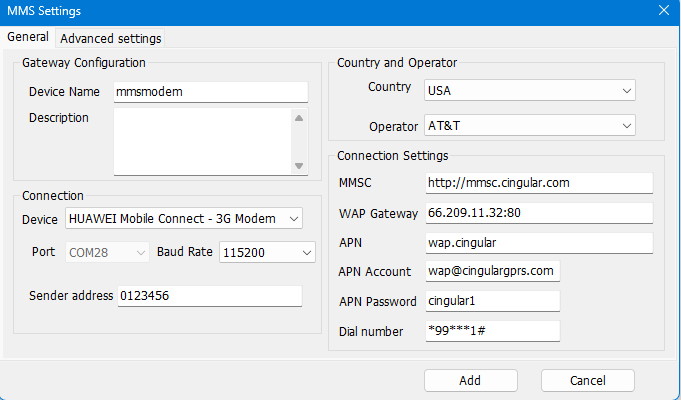The height and width of the screenshot is (400, 681).
Task: Expand the Baud Rate dropdown
Action: pos(266,253)
